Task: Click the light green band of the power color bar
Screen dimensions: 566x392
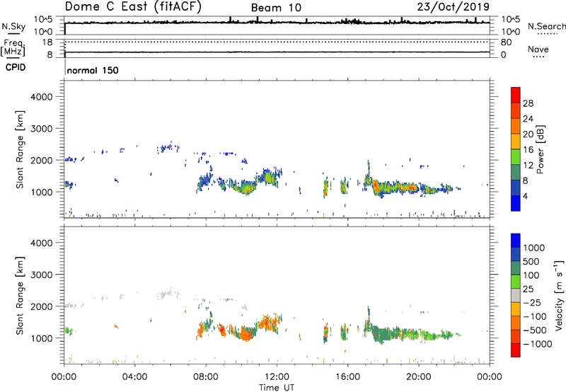Action: point(516,157)
